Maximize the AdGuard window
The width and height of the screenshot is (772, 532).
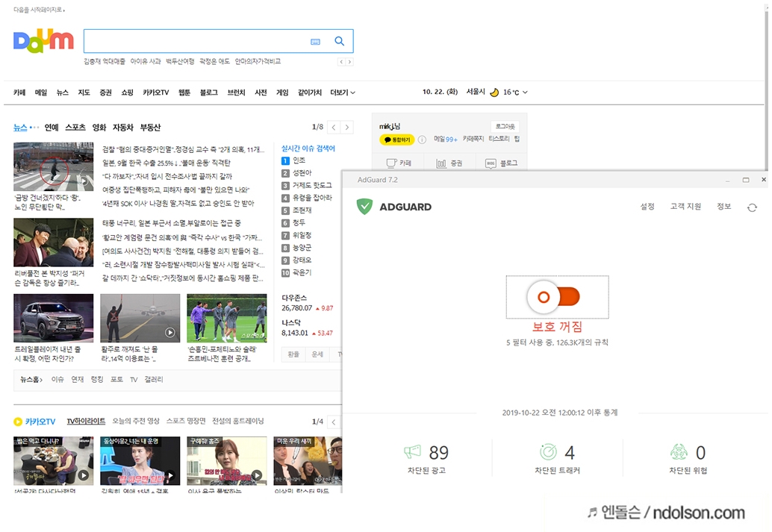tap(746, 180)
